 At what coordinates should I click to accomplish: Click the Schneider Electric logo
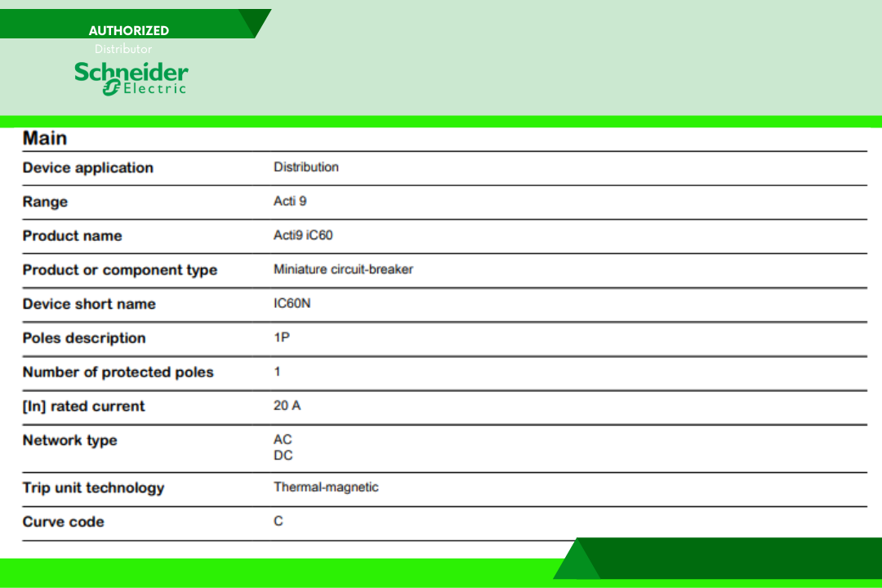pyautogui.click(x=131, y=78)
